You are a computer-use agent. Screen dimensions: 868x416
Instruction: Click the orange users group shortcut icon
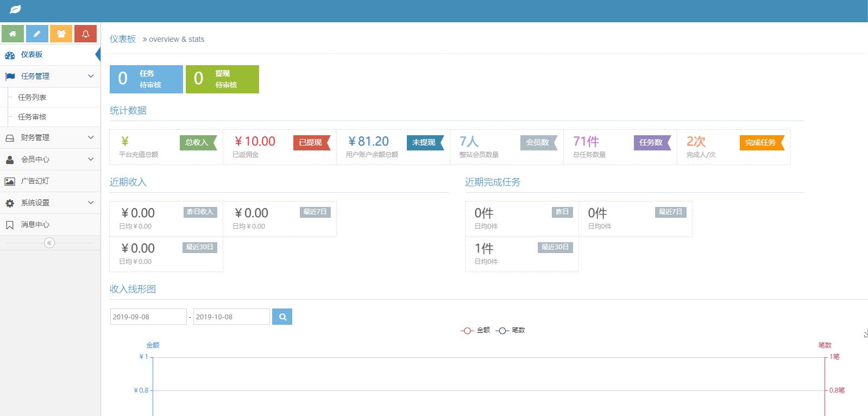(61, 34)
